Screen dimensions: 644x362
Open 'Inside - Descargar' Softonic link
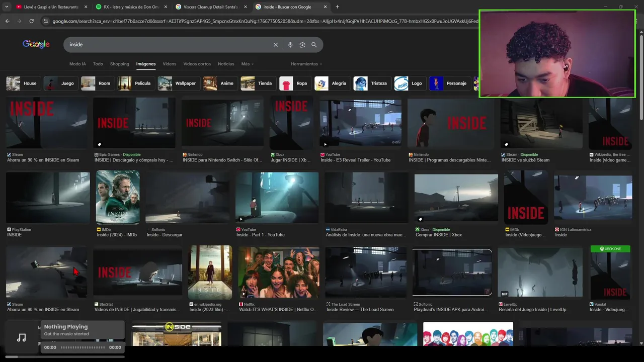[165, 235]
